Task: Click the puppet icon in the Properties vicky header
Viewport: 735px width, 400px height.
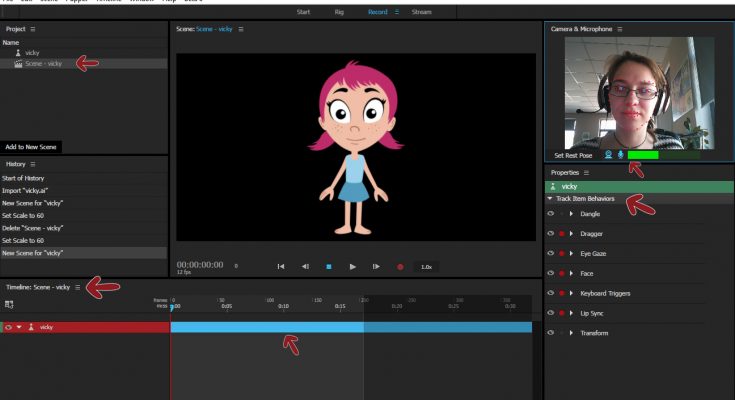Action: 553,186
